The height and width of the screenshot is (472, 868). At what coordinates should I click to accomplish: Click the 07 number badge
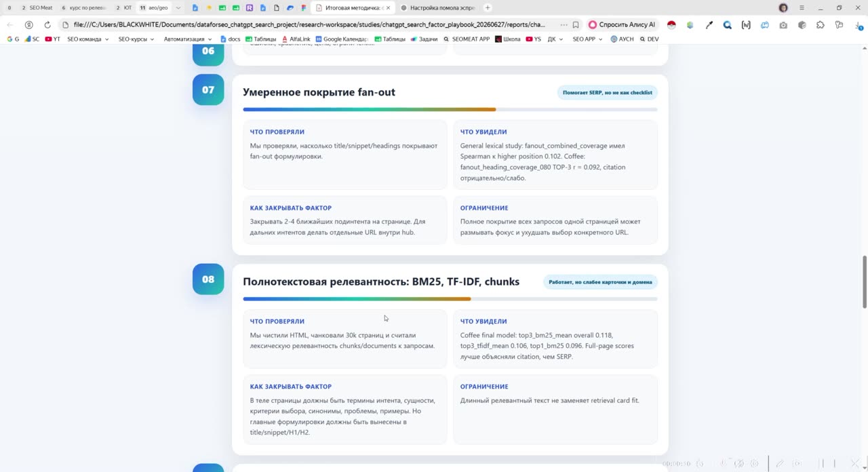click(208, 90)
